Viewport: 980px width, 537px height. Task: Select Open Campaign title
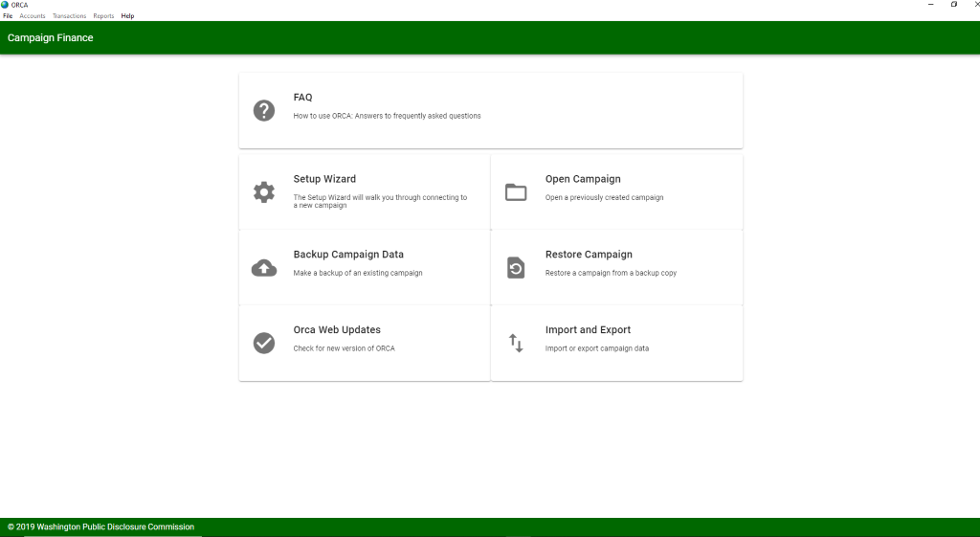(583, 179)
